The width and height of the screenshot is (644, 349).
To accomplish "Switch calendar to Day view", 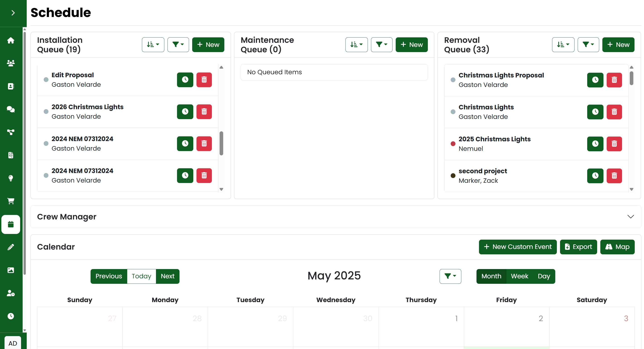I will tap(544, 276).
